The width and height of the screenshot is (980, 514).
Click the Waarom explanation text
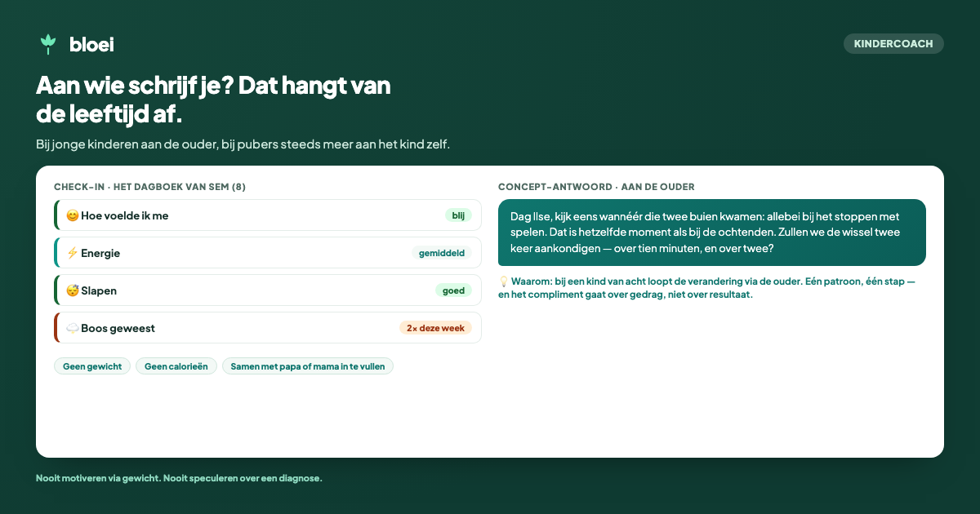707,288
